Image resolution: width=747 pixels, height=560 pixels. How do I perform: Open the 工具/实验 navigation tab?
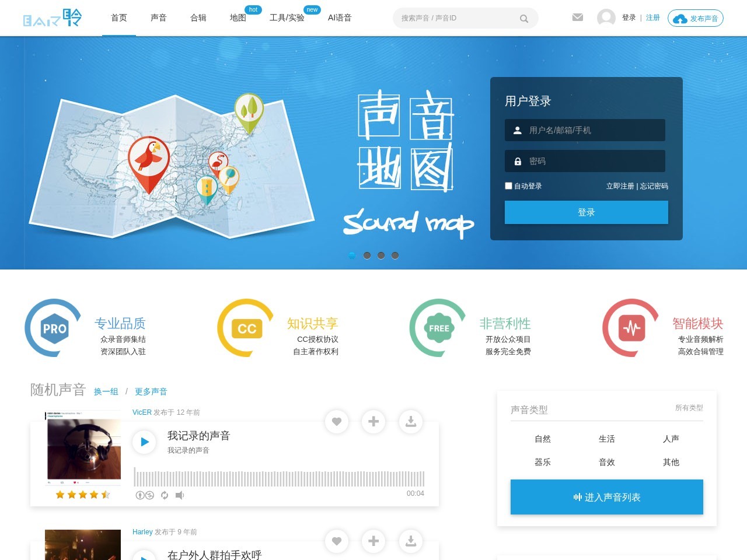point(287,18)
